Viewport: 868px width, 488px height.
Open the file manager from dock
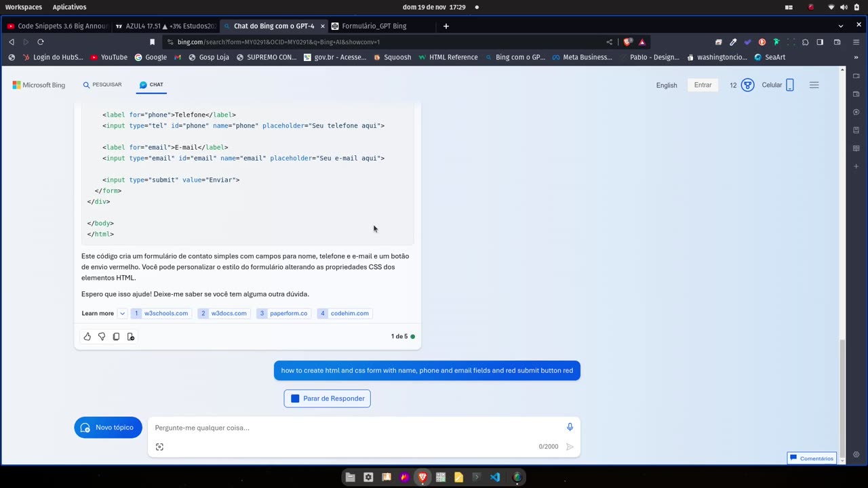350,477
